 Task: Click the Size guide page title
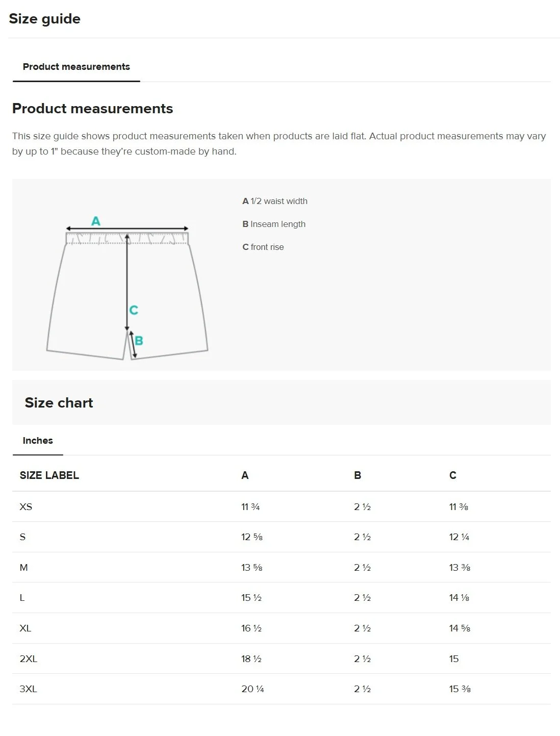[45, 19]
